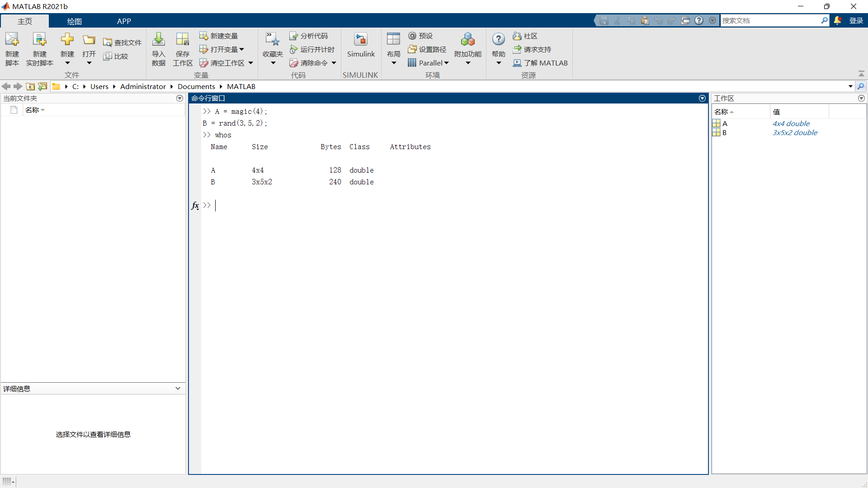Click the fx function browser icon

coord(195,206)
